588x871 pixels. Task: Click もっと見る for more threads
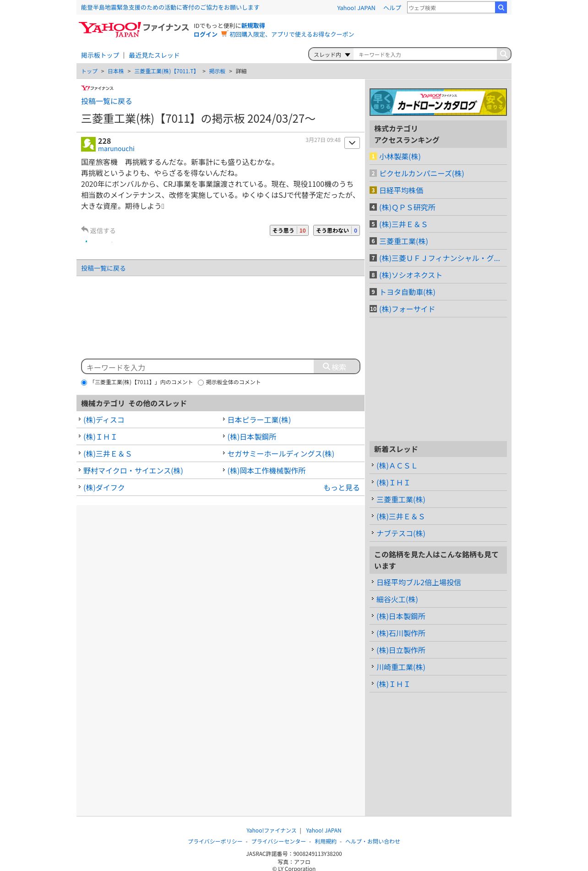tap(341, 488)
